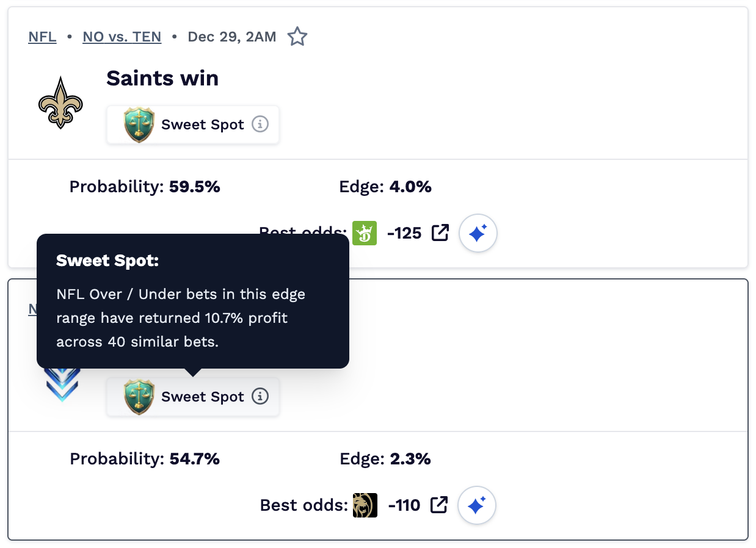The width and height of the screenshot is (756, 548).
Task: Click the shield scales icon on Saints card
Action: point(139,125)
